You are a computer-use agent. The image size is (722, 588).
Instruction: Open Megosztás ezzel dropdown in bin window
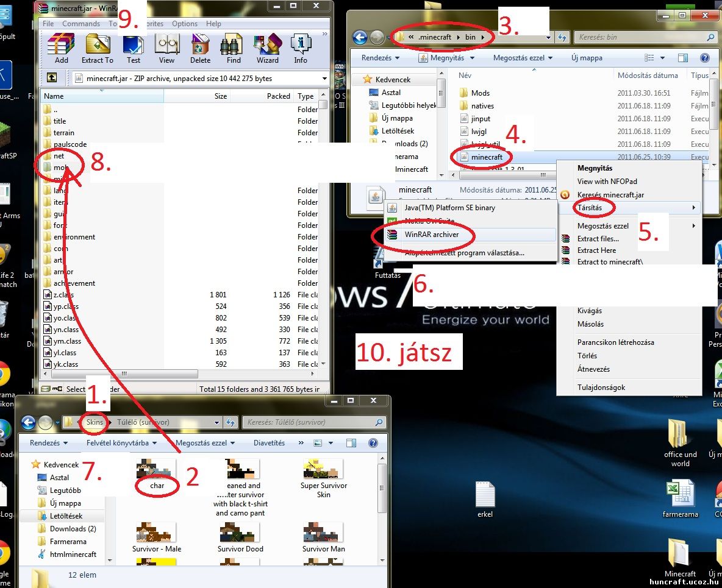523,57
